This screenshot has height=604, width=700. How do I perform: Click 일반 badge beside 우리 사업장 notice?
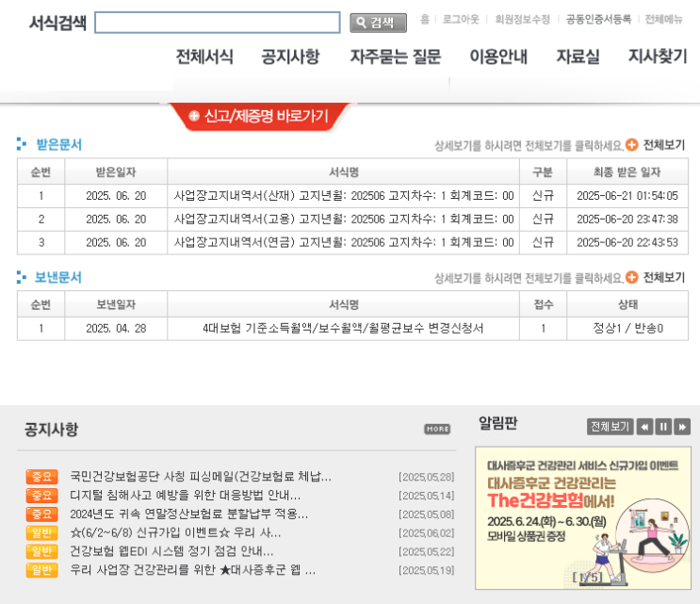pyautogui.click(x=42, y=570)
